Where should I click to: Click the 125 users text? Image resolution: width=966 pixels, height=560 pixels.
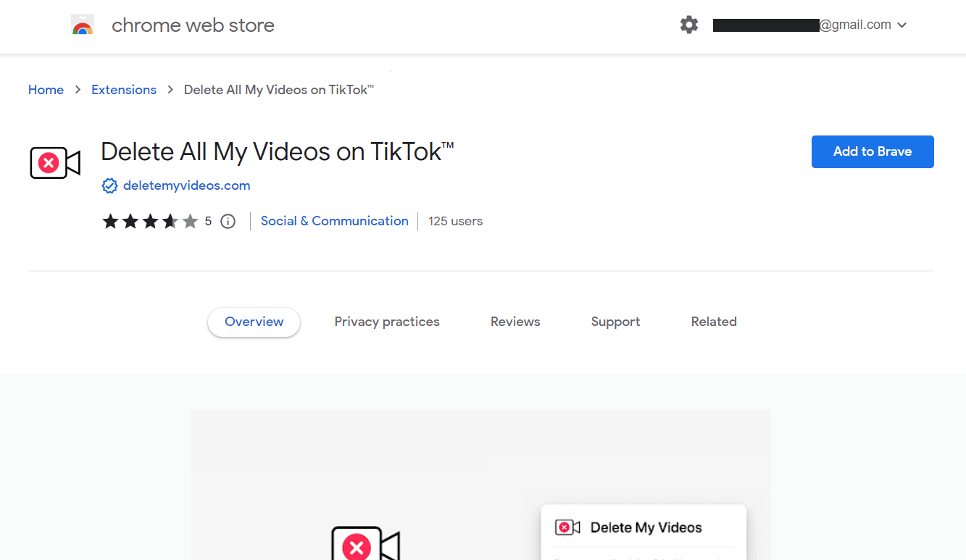tap(455, 221)
